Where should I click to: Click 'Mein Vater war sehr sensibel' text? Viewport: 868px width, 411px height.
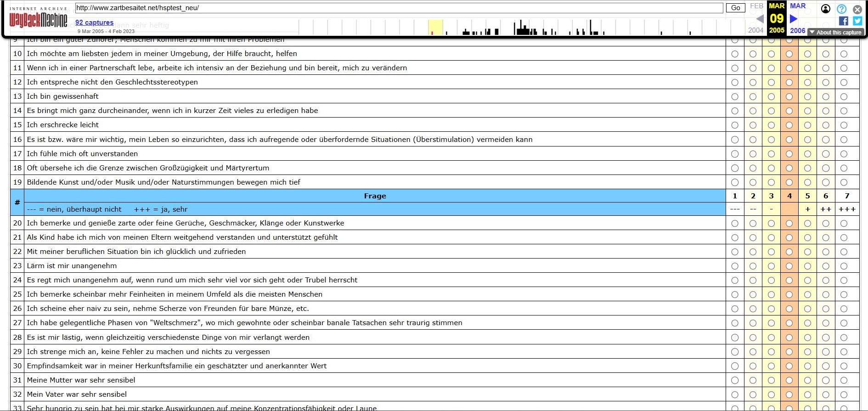point(77,394)
